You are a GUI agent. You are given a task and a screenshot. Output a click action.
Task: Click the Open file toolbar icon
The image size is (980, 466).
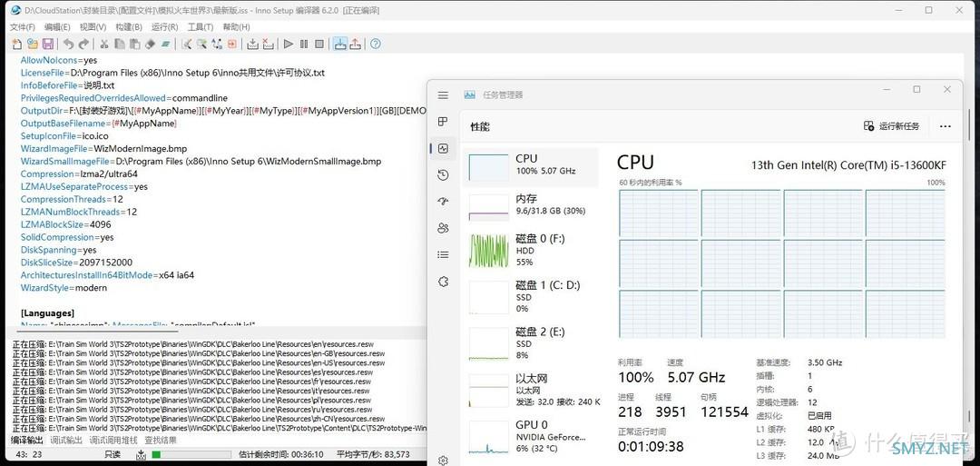coord(33,44)
